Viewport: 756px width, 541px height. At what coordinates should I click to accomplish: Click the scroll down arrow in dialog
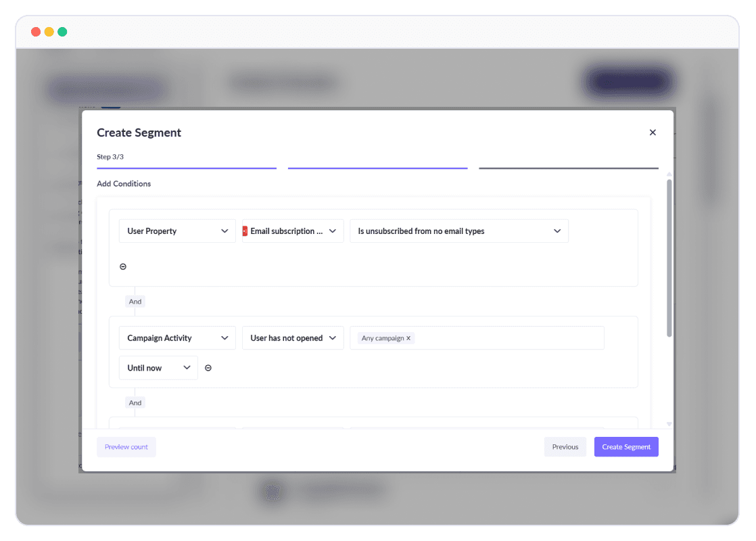(669, 424)
